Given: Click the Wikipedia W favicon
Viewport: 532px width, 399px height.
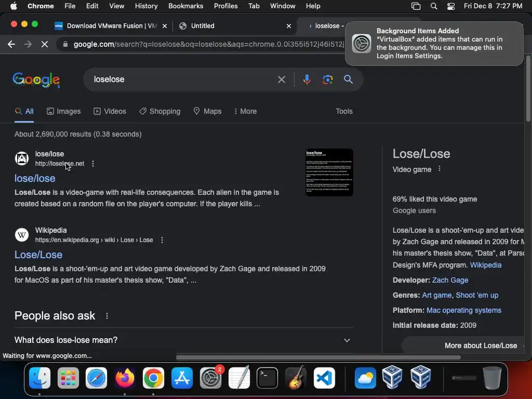Looking at the screenshot, I should click(22, 234).
